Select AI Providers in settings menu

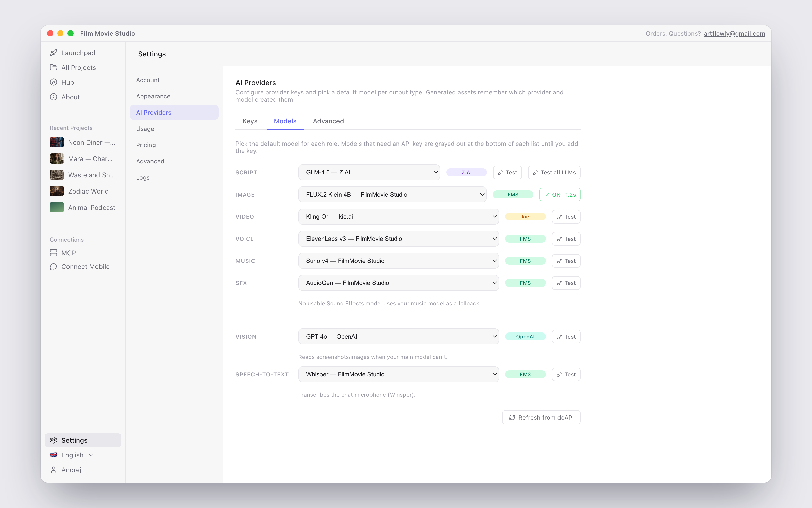pyautogui.click(x=174, y=112)
